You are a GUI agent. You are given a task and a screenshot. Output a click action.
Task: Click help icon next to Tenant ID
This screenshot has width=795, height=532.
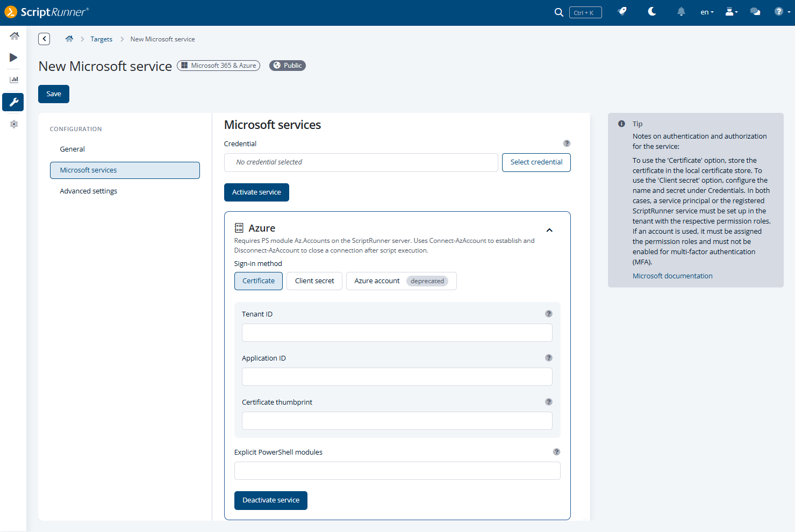[548, 314]
